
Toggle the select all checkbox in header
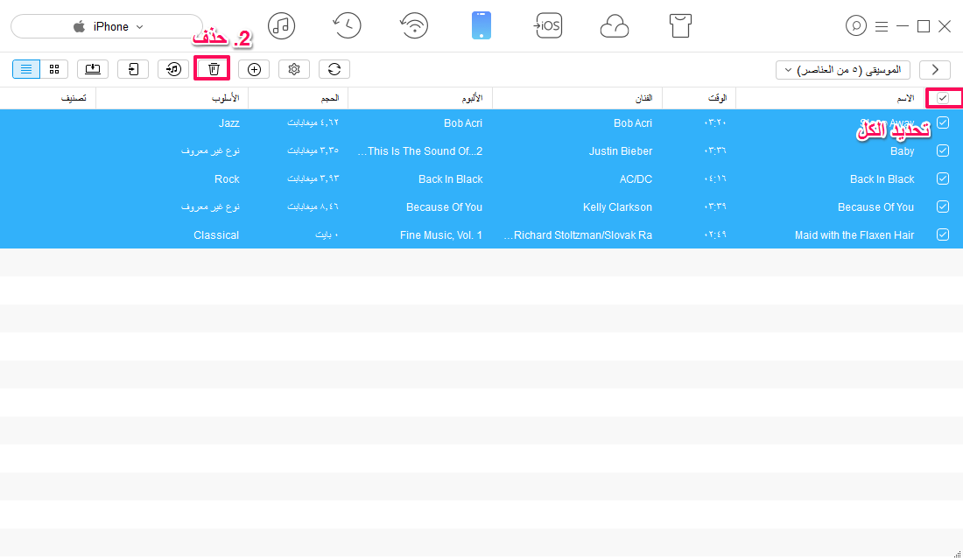click(x=943, y=98)
